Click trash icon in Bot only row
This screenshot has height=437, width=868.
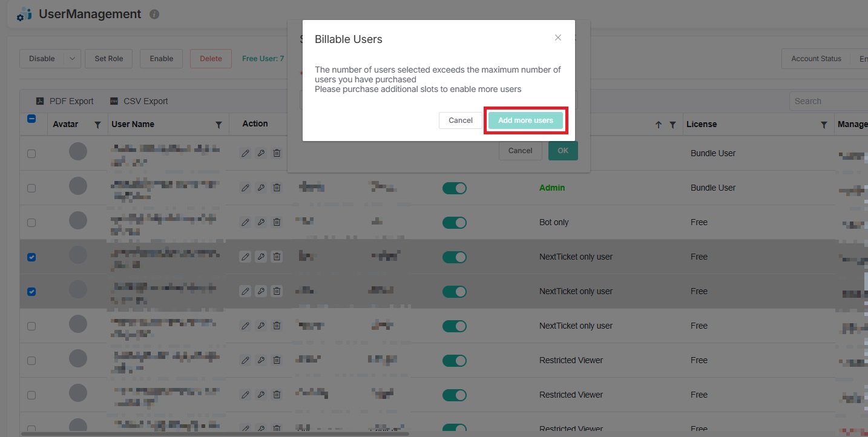(277, 223)
